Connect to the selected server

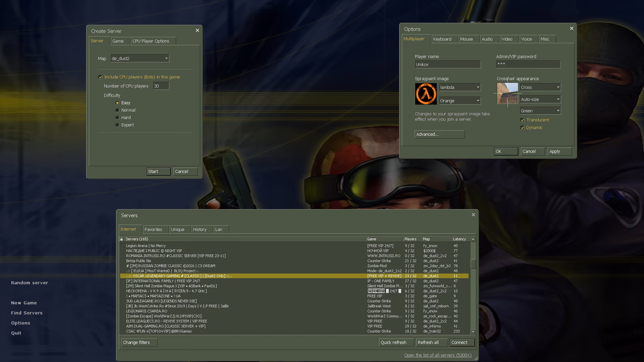click(462, 342)
